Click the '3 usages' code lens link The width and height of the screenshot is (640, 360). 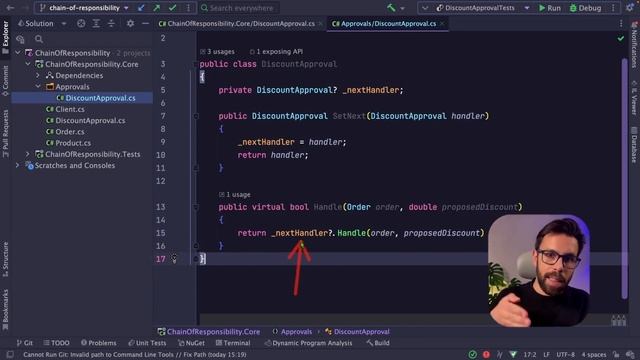click(218, 51)
